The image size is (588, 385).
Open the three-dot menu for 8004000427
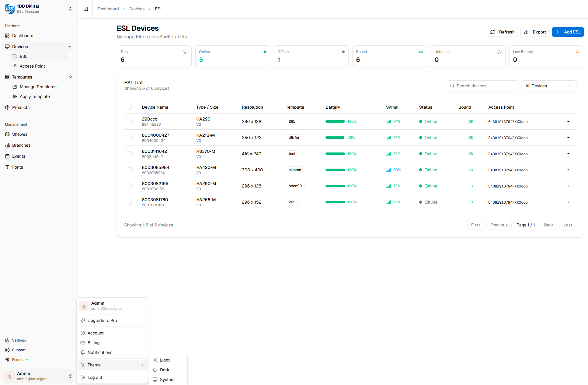[x=568, y=138]
